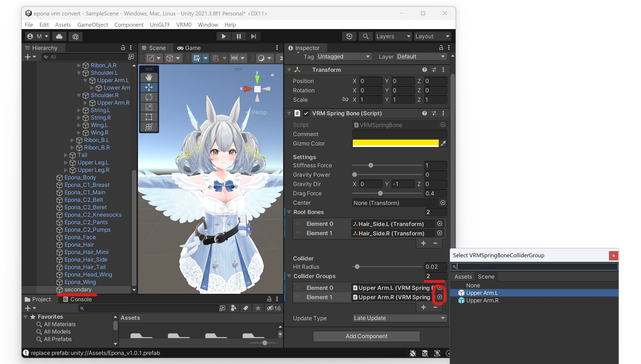This screenshot has height=364, width=641.
Task: Click favorite star filter in Project
Action: pyautogui.click(x=258, y=308)
